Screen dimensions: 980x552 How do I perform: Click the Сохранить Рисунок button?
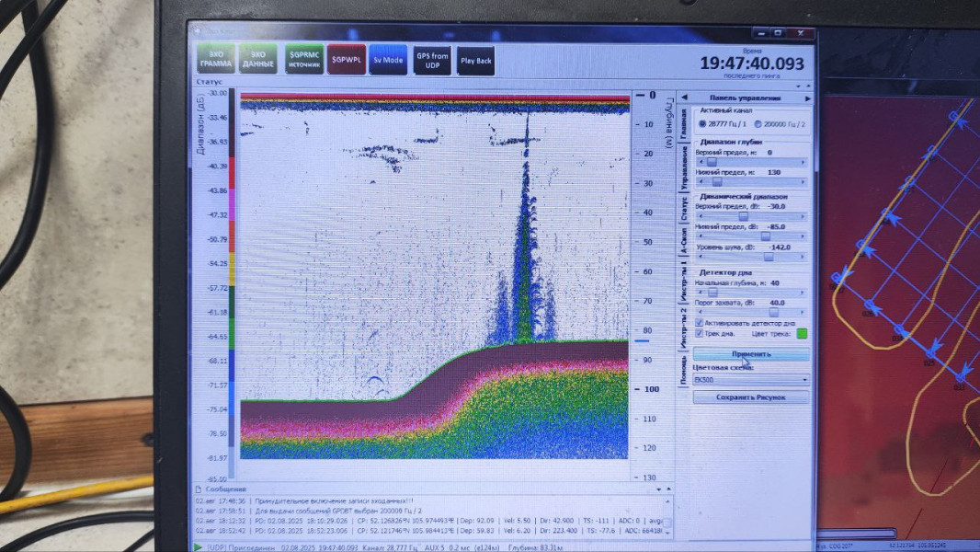tap(750, 397)
